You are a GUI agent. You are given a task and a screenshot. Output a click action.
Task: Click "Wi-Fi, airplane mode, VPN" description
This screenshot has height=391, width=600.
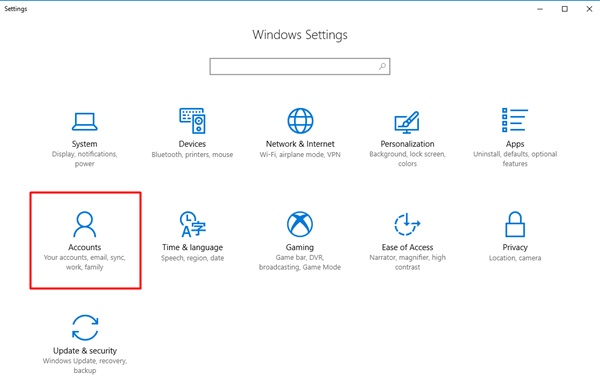tap(300, 155)
